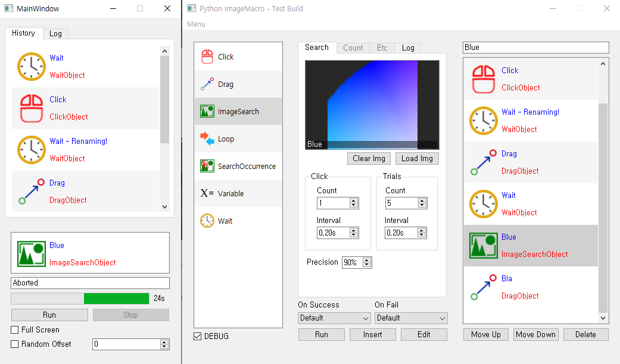Select the ImageSearch action icon in palette

(207, 111)
